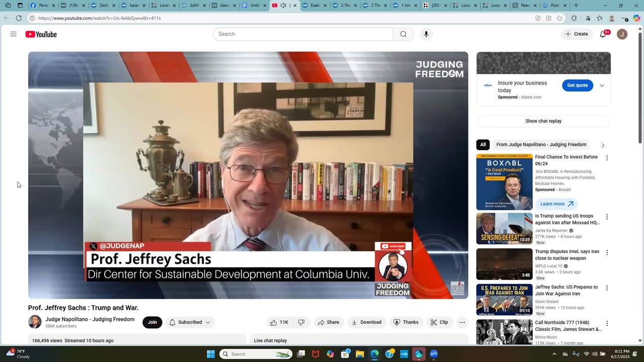Open McAfee from the taskbar

315,354
